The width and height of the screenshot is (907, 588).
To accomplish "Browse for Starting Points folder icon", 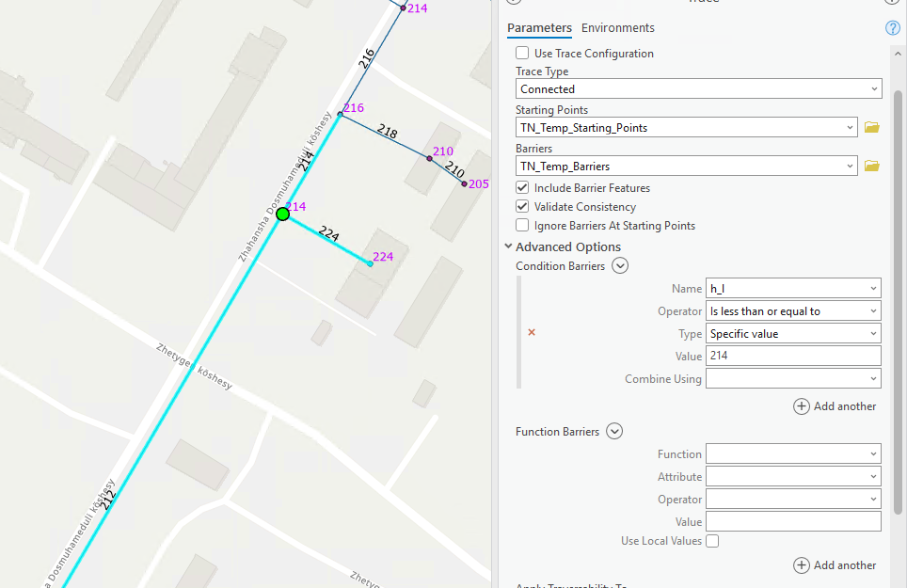I will click(x=871, y=127).
